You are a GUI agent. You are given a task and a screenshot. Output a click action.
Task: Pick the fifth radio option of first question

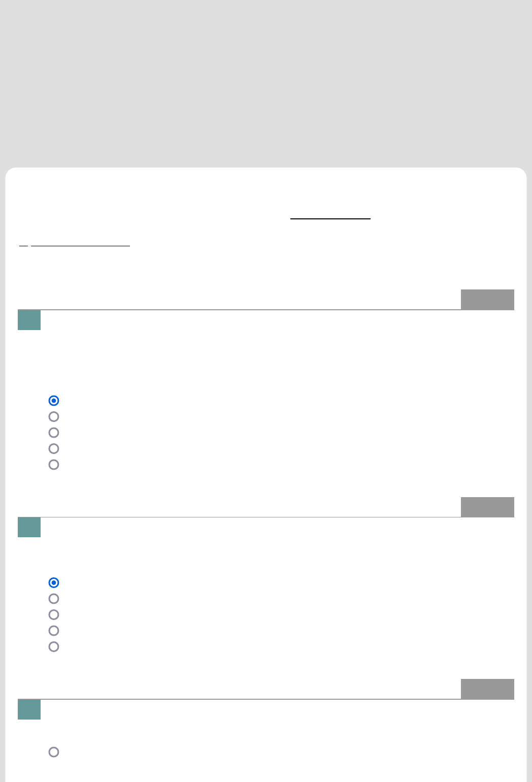tap(54, 465)
